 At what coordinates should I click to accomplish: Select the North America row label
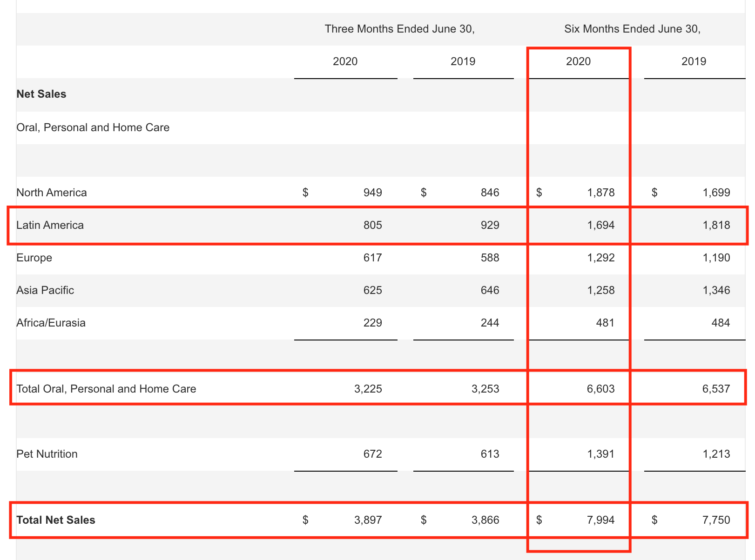[x=52, y=193]
